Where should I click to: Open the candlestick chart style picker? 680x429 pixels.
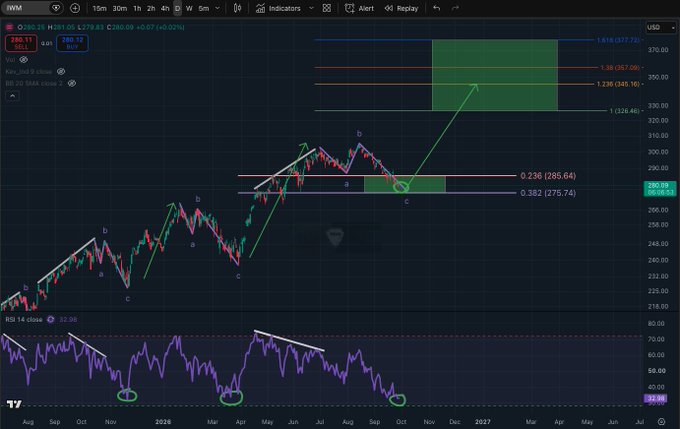pyautogui.click(x=237, y=8)
